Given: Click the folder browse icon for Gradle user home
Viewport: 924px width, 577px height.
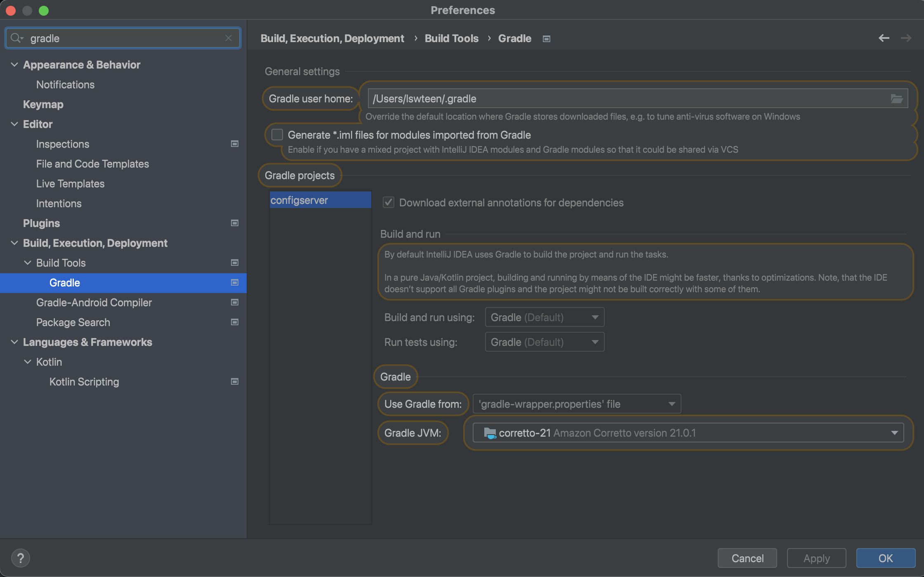Looking at the screenshot, I should 896,99.
